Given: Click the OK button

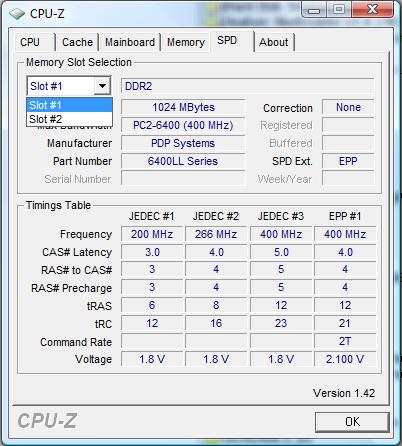Looking at the screenshot, I should pos(352,422).
